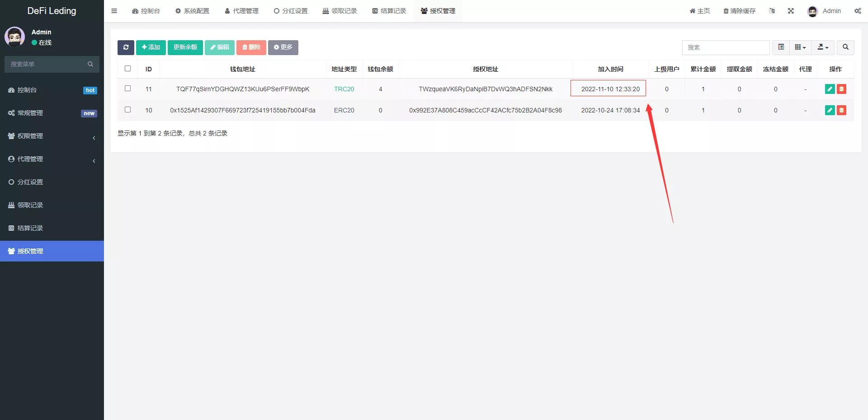Select the checkbox for row ID 11
868x420 pixels.
(x=127, y=89)
